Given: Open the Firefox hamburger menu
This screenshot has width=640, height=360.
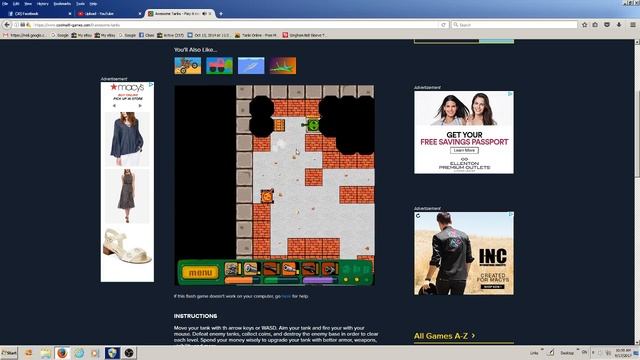Looking at the screenshot, I should coord(633,25).
